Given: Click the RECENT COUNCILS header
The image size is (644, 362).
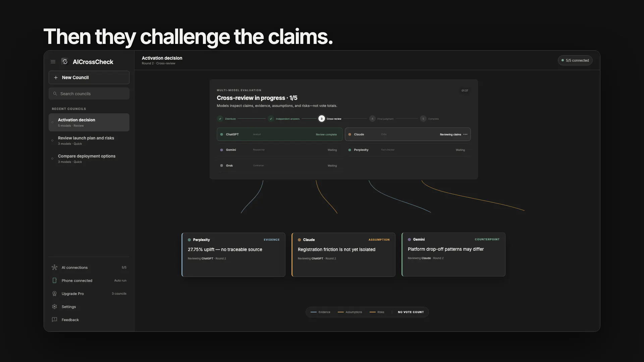Looking at the screenshot, I should click(69, 109).
